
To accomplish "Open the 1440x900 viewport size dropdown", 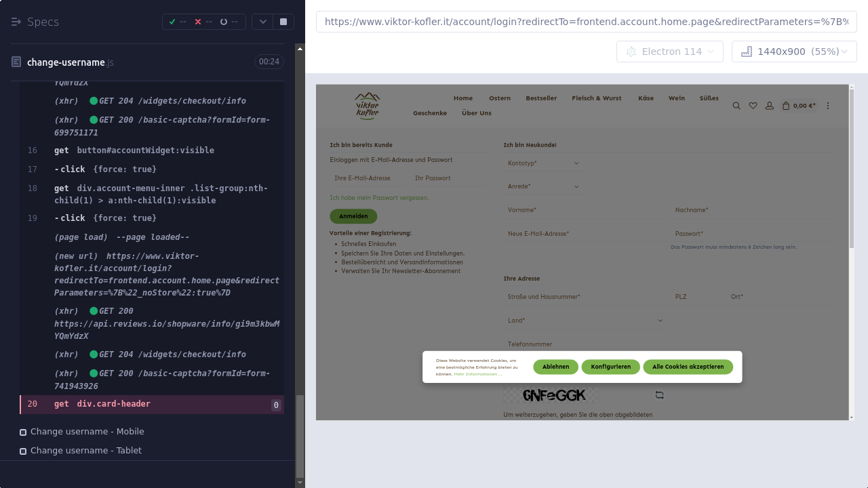I will [793, 52].
